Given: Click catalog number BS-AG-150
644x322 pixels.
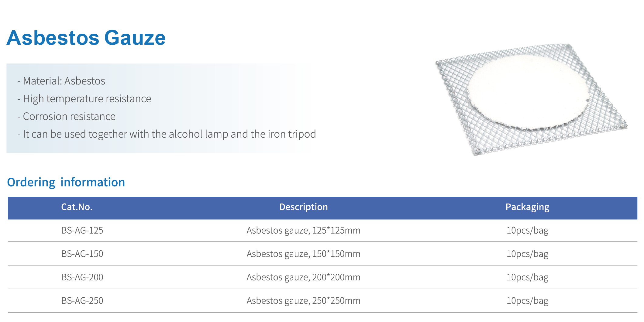Looking at the screenshot, I should [x=82, y=254].
